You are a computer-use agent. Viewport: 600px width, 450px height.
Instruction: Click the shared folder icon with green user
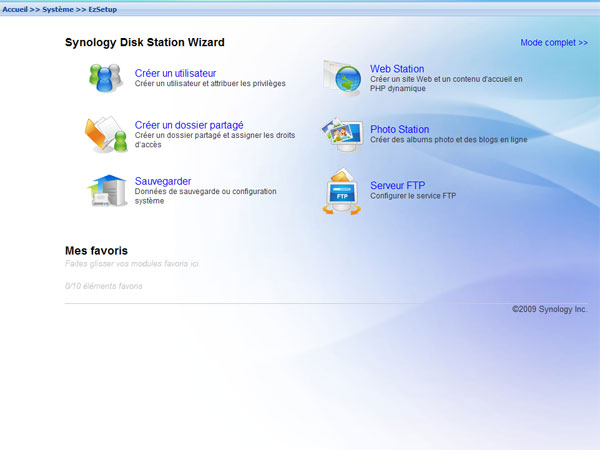pyautogui.click(x=106, y=134)
